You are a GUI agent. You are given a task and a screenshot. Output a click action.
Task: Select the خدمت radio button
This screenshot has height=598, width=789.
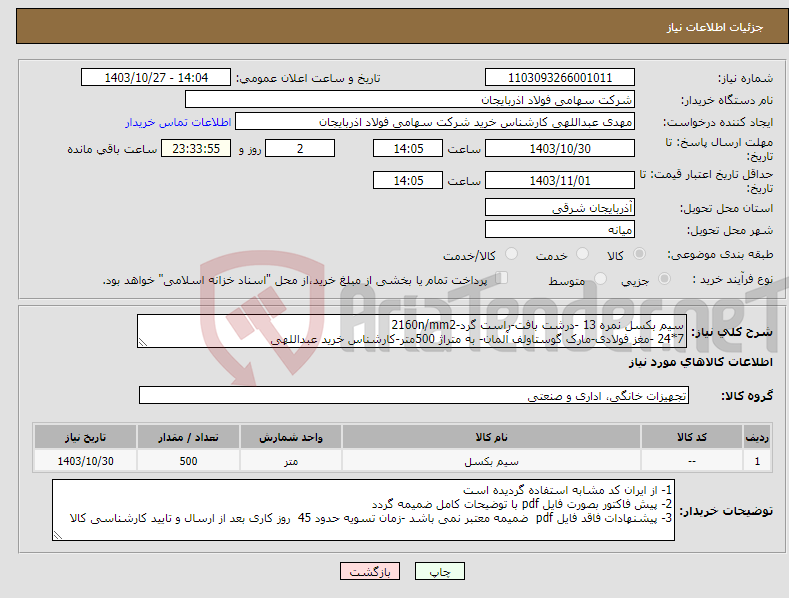point(582,254)
